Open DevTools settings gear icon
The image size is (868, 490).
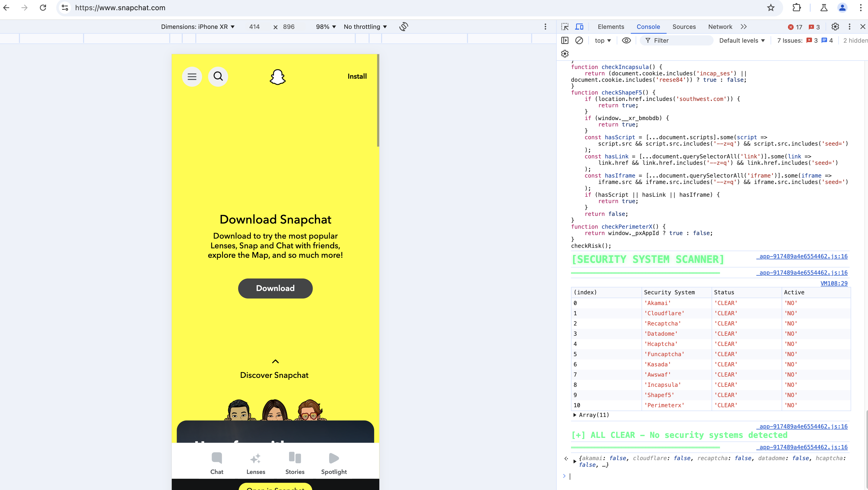tap(835, 27)
